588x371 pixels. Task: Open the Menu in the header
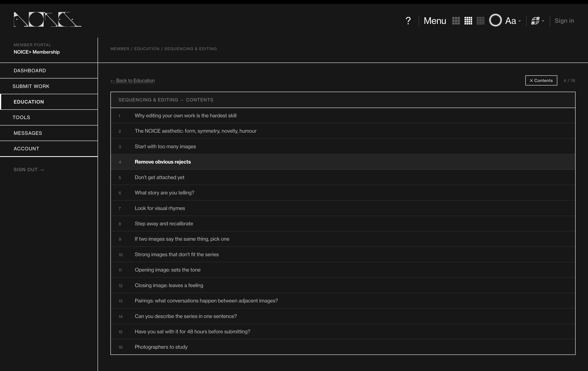tap(435, 21)
